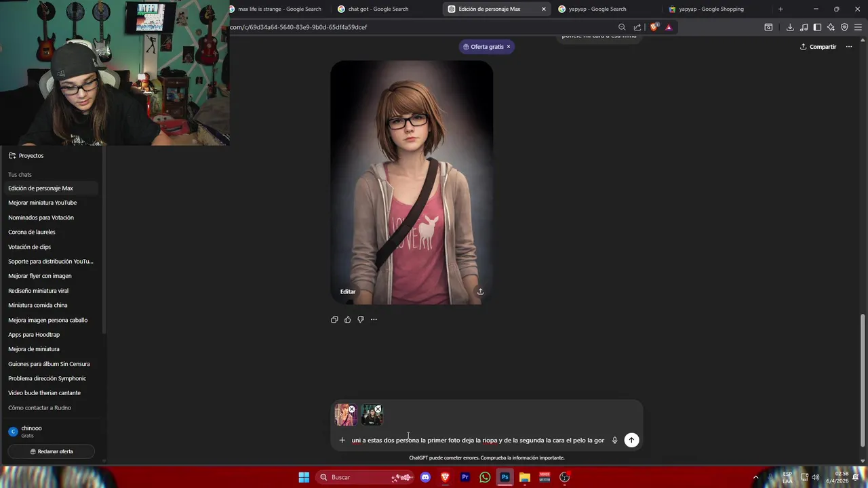Image resolution: width=868 pixels, height=488 pixels.
Task: Click the thumbs up feedback icon
Action: [x=348, y=319]
